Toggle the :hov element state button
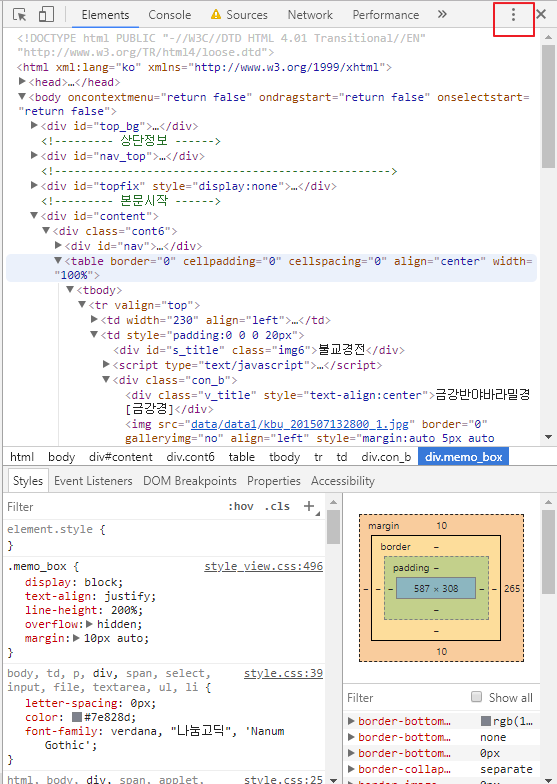Image resolution: width=557 pixels, height=784 pixels. coord(241,506)
